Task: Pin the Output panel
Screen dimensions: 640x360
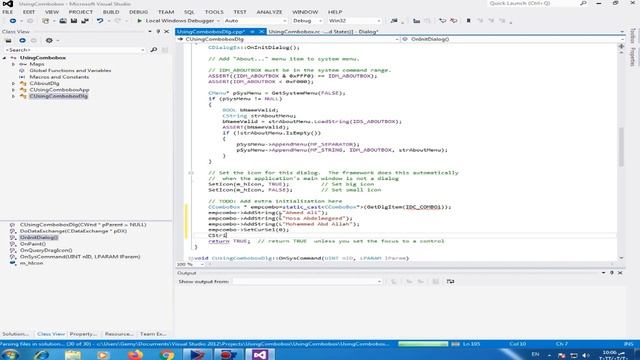Action: click(611, 273)
